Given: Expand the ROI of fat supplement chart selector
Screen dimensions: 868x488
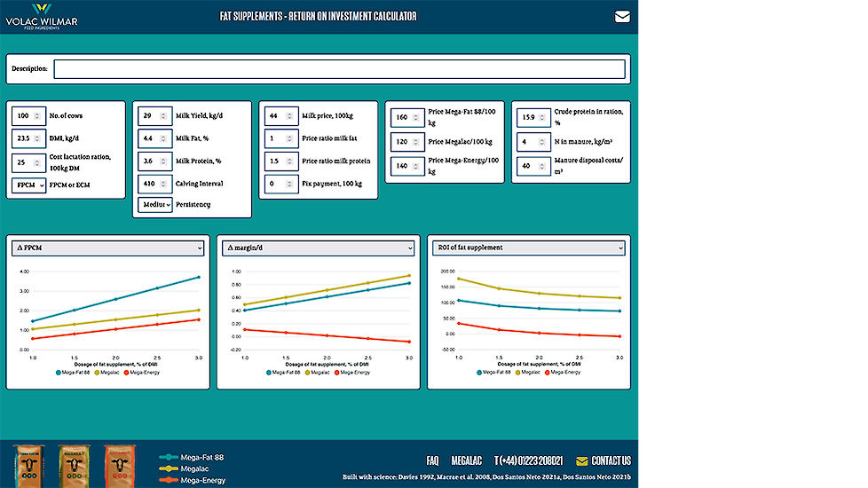Looking at the screenshot, I should tap(528, 248).
